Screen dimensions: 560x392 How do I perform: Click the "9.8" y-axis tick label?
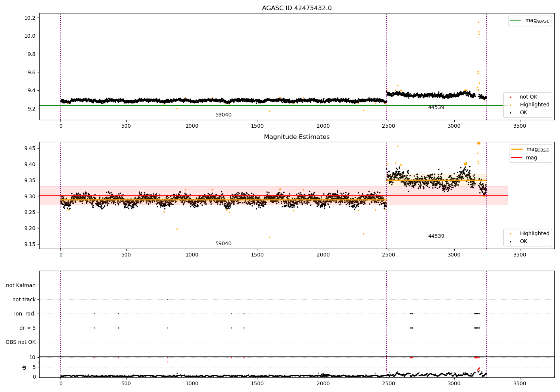31,54
